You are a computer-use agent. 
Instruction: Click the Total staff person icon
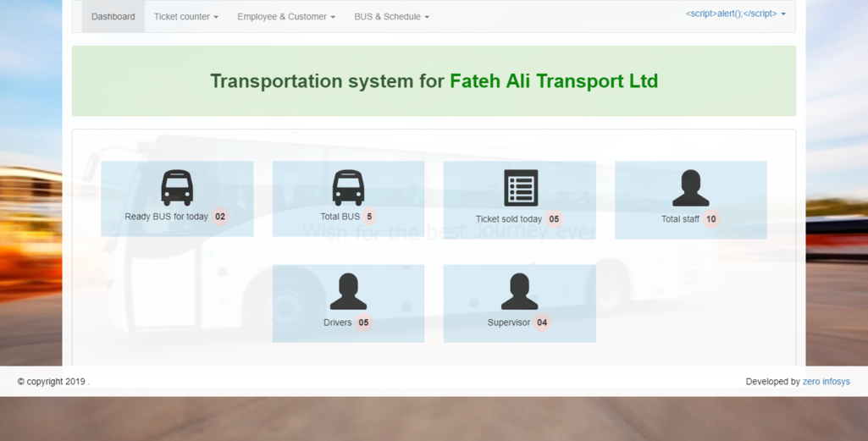[690, 188]
